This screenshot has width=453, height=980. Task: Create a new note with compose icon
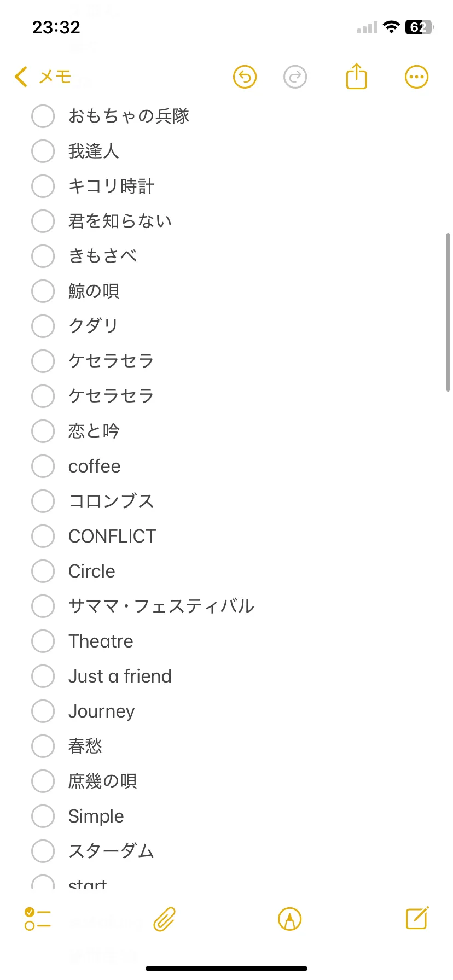417,918
